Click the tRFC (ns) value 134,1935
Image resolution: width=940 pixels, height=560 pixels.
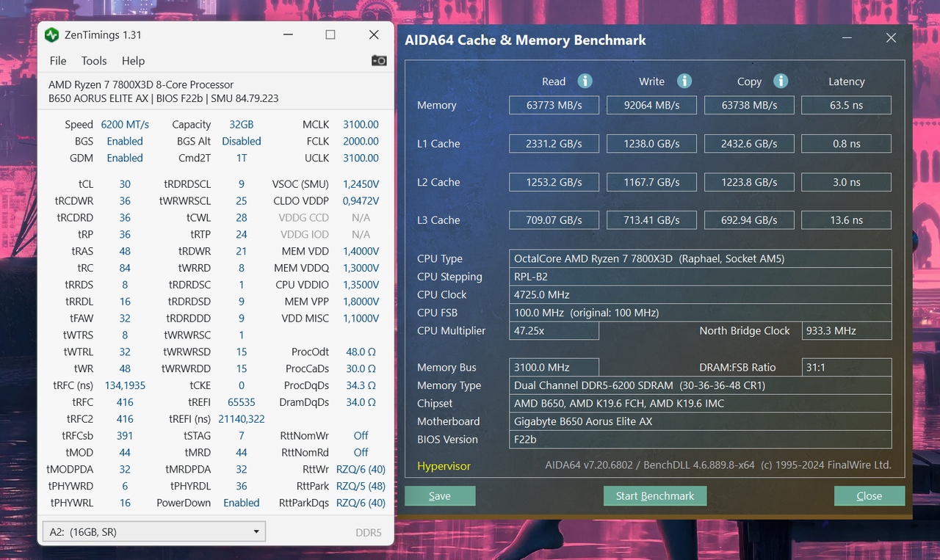[125, 385]
